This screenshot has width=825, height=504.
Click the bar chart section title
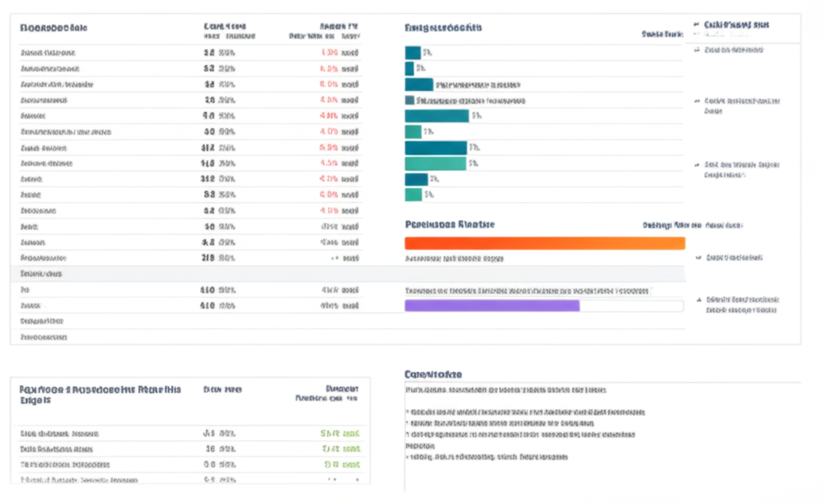pyautogui.click(x=443, y=27)
